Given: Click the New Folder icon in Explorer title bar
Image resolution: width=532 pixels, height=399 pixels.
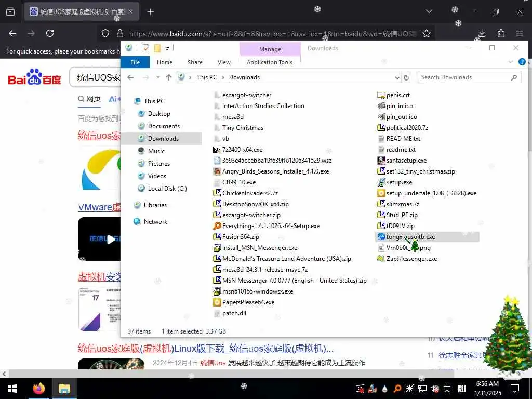Looking at the screenshot, I should click(x=157, y=48).
